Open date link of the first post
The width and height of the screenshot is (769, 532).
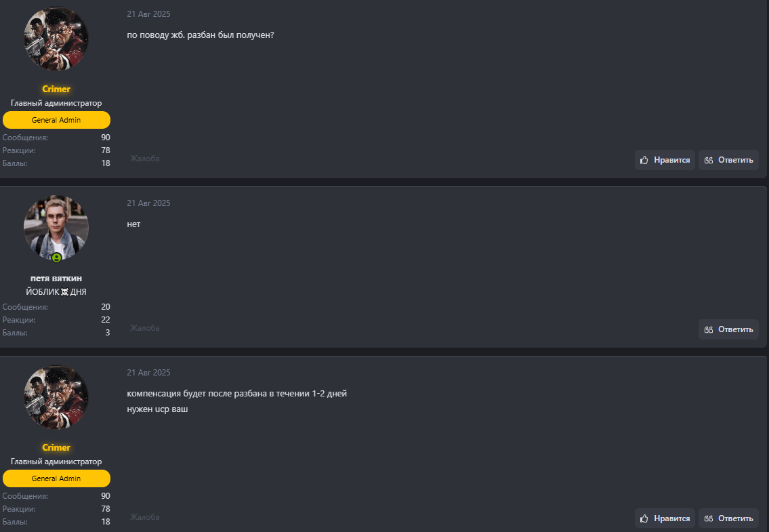coord(148,14)
